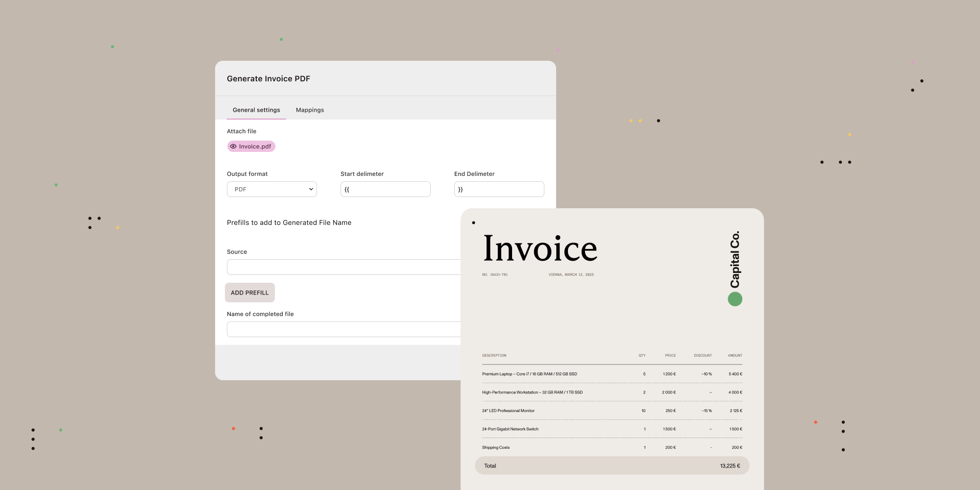Change PDF to another output format
Image resolution: width=980 pixels, height=490 pixels.
[x=271, y=189]
